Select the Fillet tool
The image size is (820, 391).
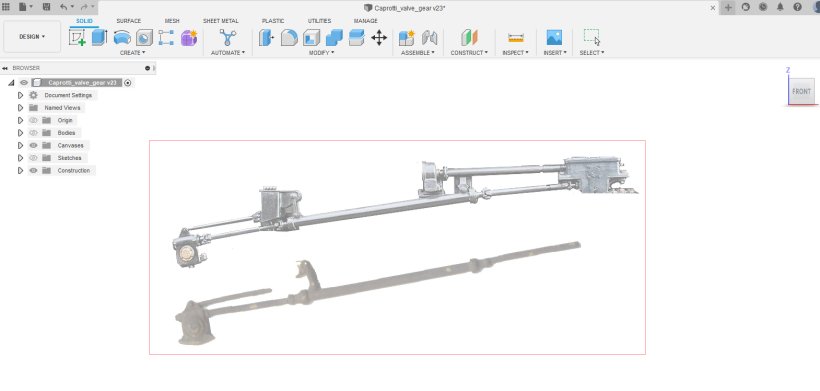click(289, 38)
